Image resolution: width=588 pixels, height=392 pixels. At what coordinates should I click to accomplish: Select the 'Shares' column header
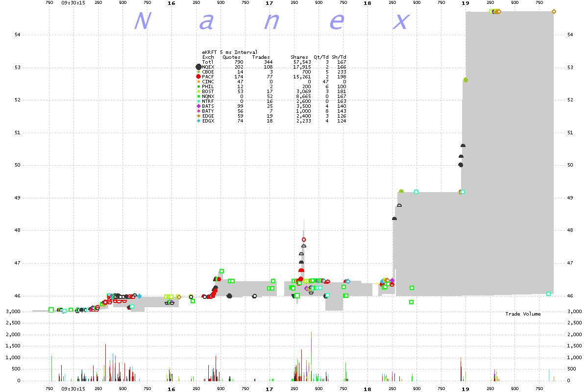click(x=299, y=57)
